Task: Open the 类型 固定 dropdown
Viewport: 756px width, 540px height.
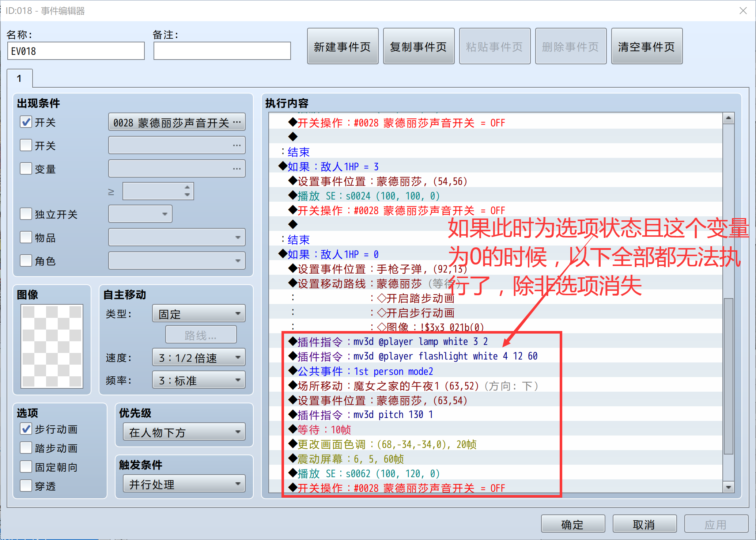Action: pyautogui.click(x=199, y=313)
